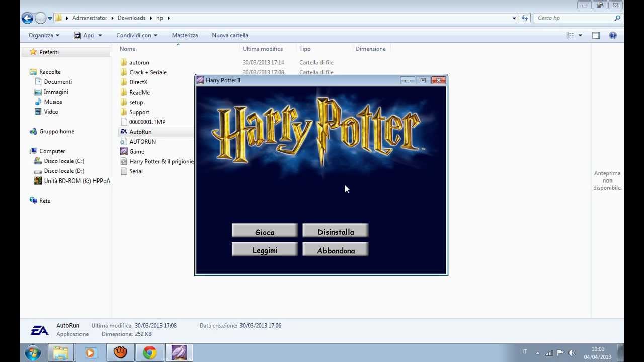The width and height of the screenshot is (644, 362).
Task: Open the Organizza menu
Action: tap(44, 35)
